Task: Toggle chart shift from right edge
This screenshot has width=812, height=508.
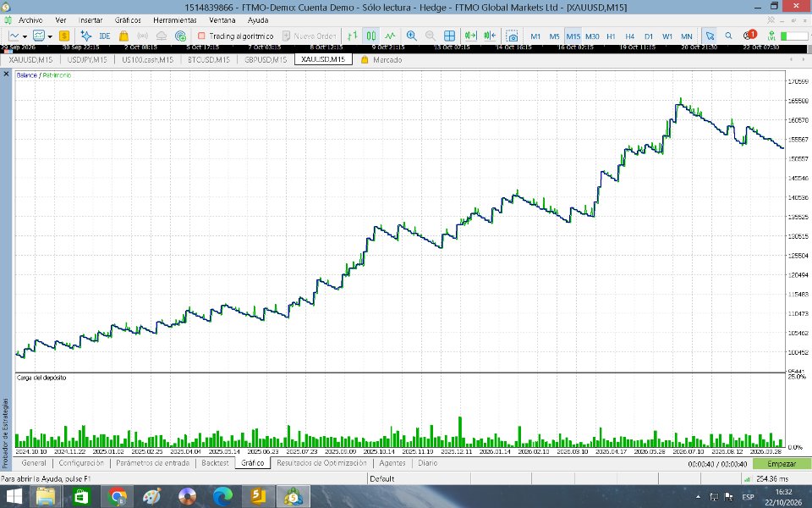Action: (490, 36)
